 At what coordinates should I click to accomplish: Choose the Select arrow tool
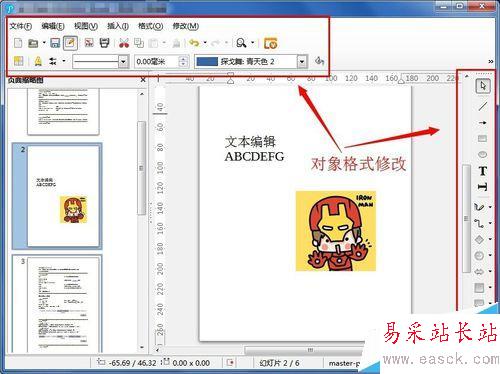pyautogui.click(x=483, y=86)
